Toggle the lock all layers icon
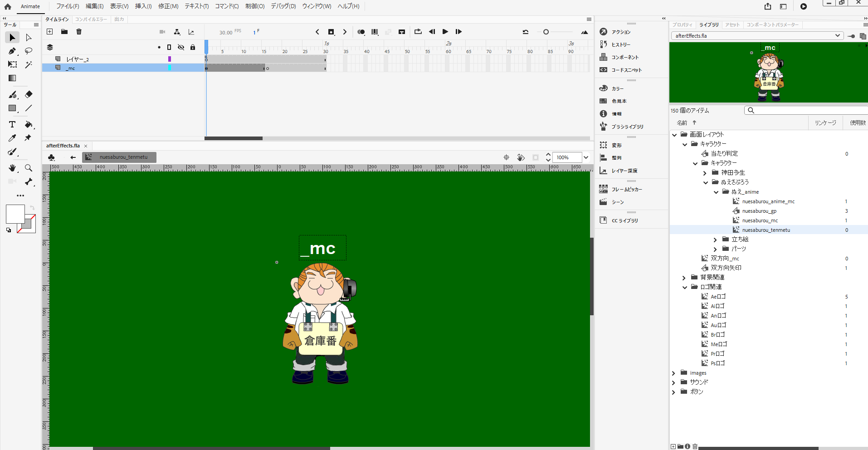 pyautogui.click(x=193, y=47)
